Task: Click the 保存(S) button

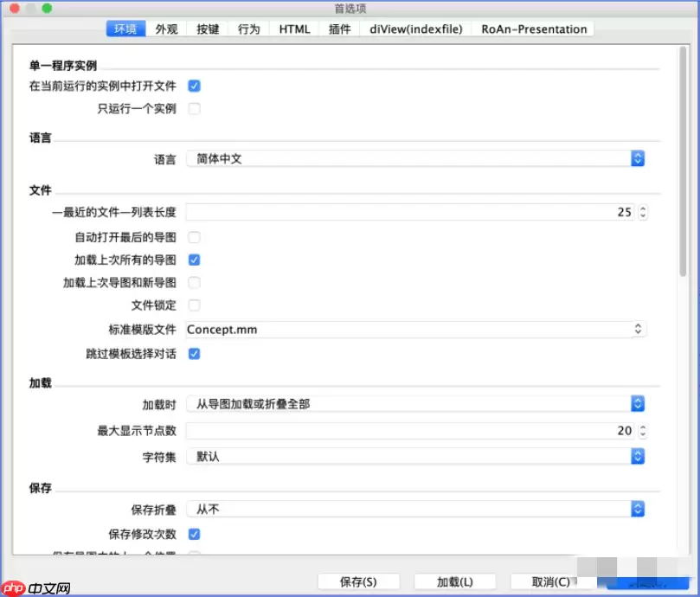Action: pos(361,581)
